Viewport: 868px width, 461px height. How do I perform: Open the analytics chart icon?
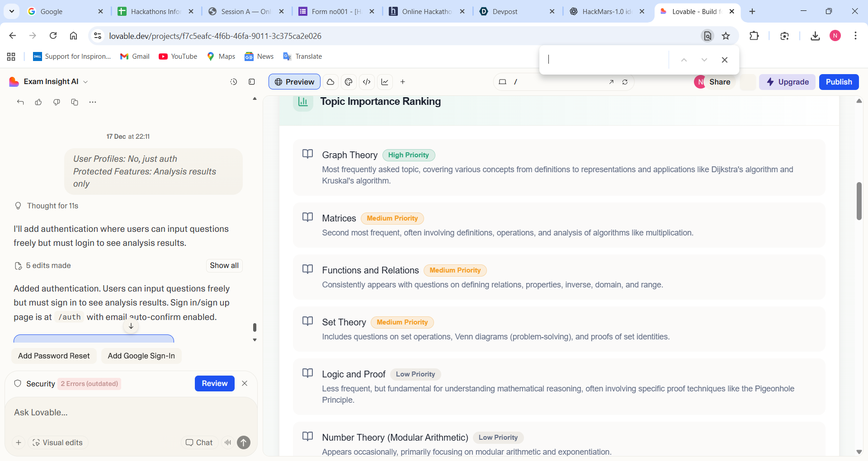[385, 82]
